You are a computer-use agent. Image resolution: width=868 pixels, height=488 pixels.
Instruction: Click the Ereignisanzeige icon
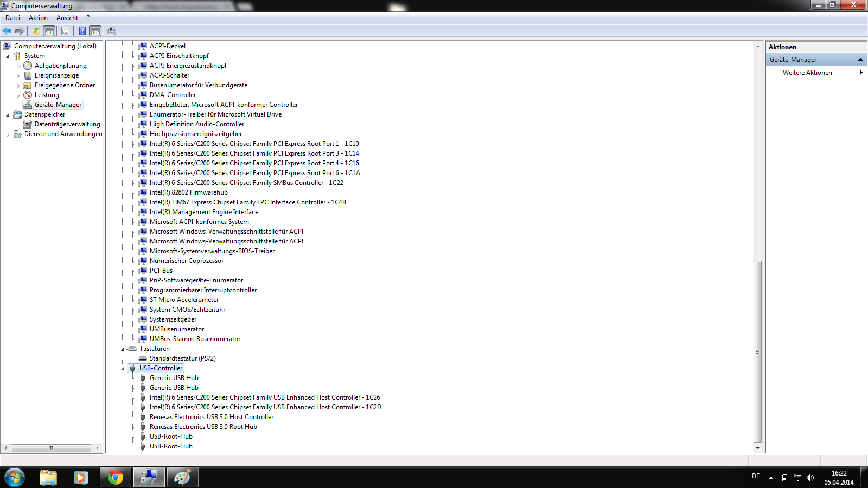click(x=28, y=75)
